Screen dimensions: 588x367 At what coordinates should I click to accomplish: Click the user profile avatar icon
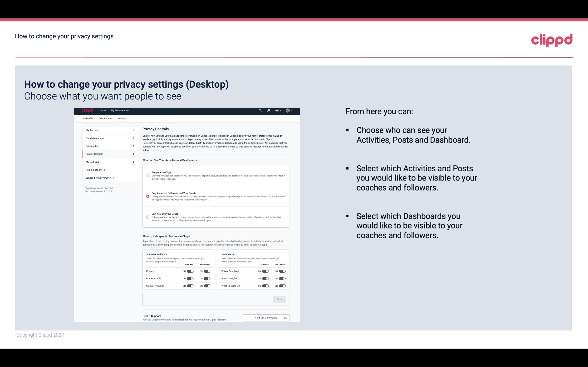pyautogui.click(x=289, y=110)
